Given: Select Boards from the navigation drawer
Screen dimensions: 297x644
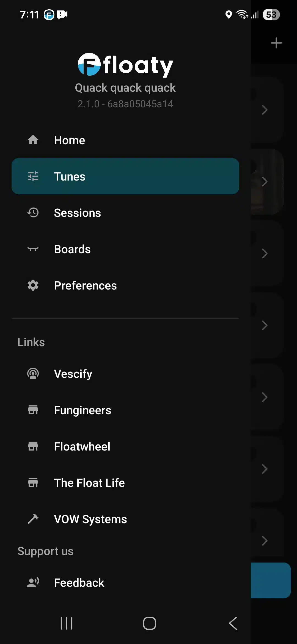Looking at the screenshot, I should pyautogui.click(x=72, y=249).
